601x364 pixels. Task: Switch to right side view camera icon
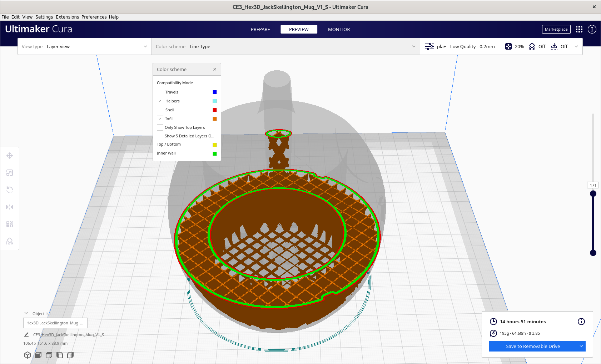tap(70, 355)
